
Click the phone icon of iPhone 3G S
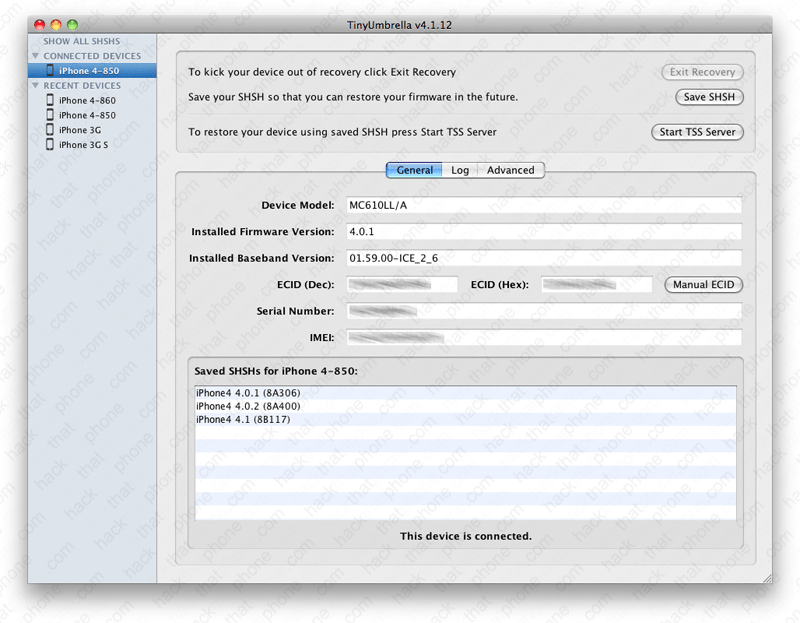pyautogui.click(x=50, y=145)
